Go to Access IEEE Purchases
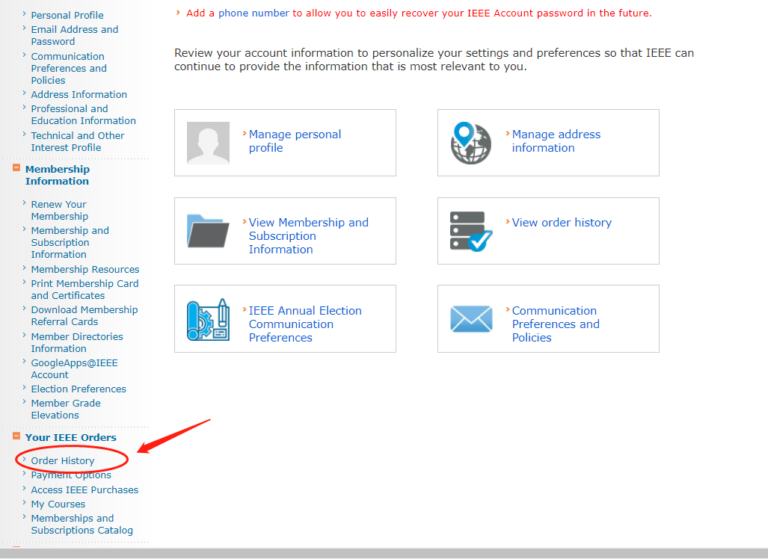The height and width of the screenshot is (559, 768). (84, 490)
